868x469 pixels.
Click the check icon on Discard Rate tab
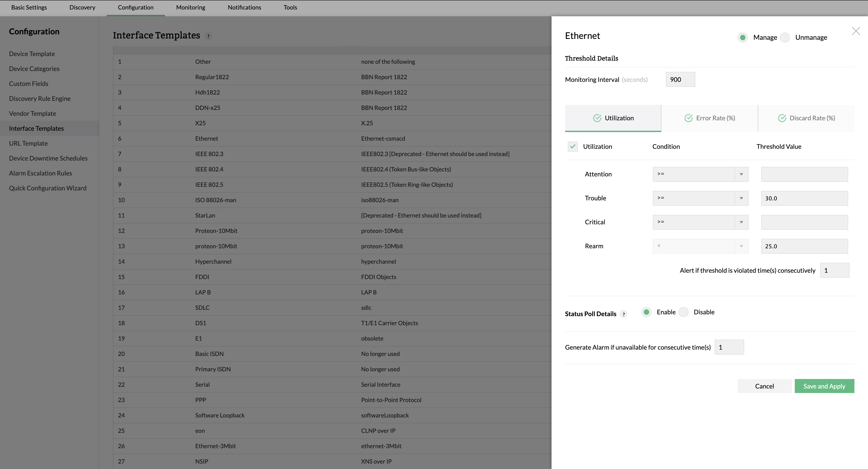782,118
